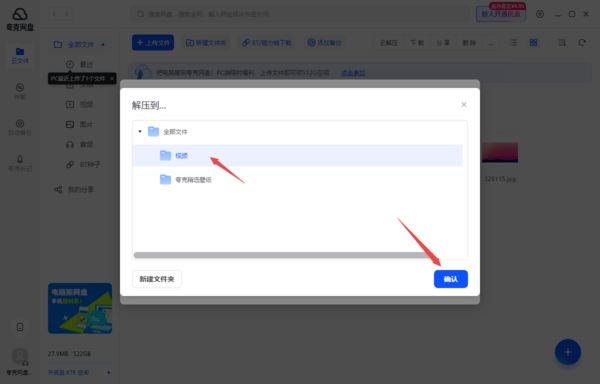Image resolution: width=600 pixels, height=384 pixels.
Task: Expand the 全部文件 sidebar dropdown arrow
Action: 103,45
